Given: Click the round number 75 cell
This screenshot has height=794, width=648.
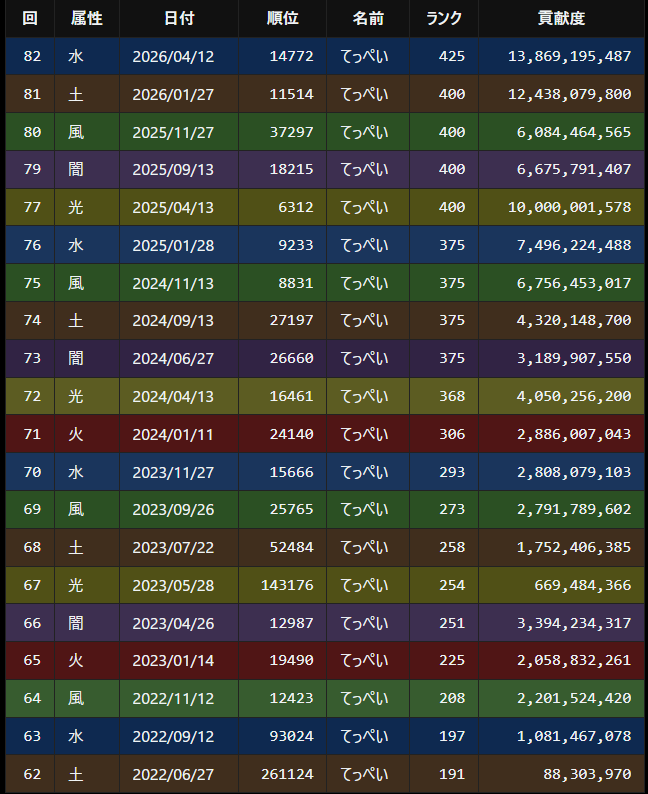Looking at the screenshot, I should point(30,283).
